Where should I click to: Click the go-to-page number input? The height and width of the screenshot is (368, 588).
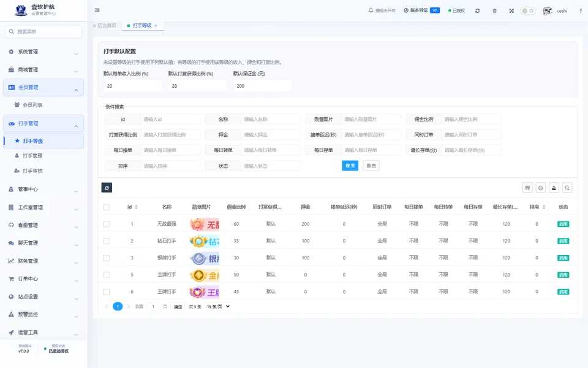(153, 307)
